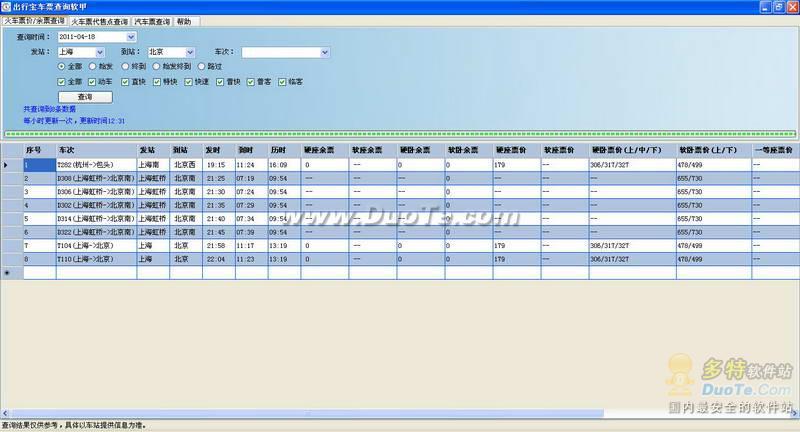Open the 到站 arrival station dropdown
Image resolution: width=800 pixels, height=432 pixels.
(187, 52)
